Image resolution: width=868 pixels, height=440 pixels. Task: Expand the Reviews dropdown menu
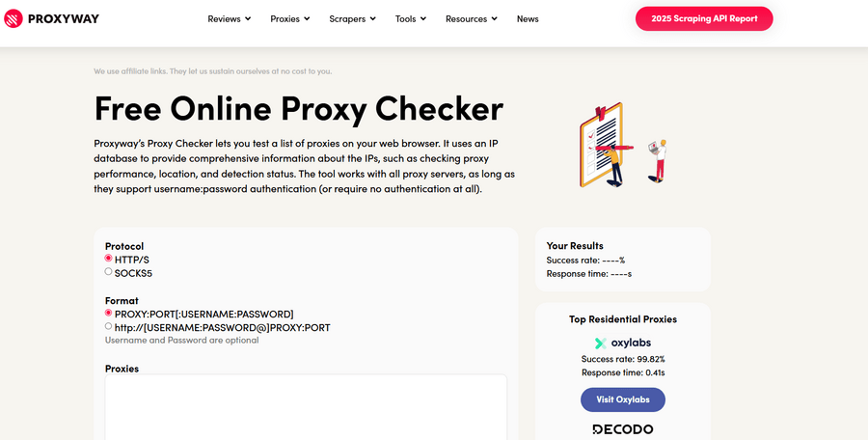[x=230, y=18]
